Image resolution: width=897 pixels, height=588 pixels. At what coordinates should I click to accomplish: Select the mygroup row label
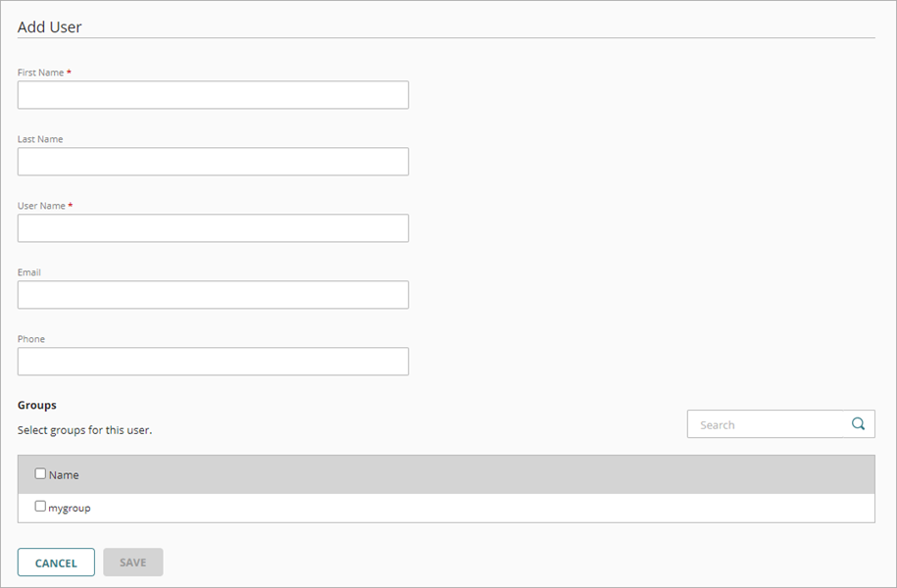[x=70, y=509]
